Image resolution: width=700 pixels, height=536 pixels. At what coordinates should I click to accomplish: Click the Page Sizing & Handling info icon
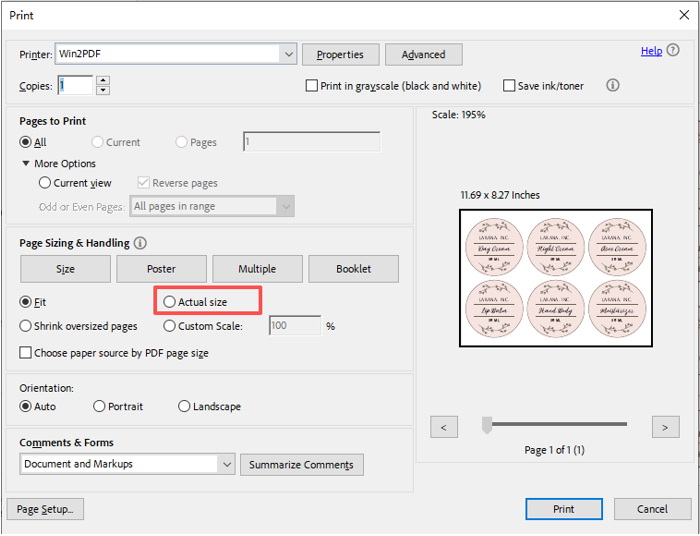140,243
